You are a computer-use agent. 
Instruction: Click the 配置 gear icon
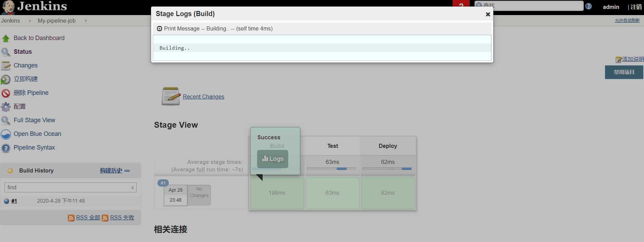point(6,107)
